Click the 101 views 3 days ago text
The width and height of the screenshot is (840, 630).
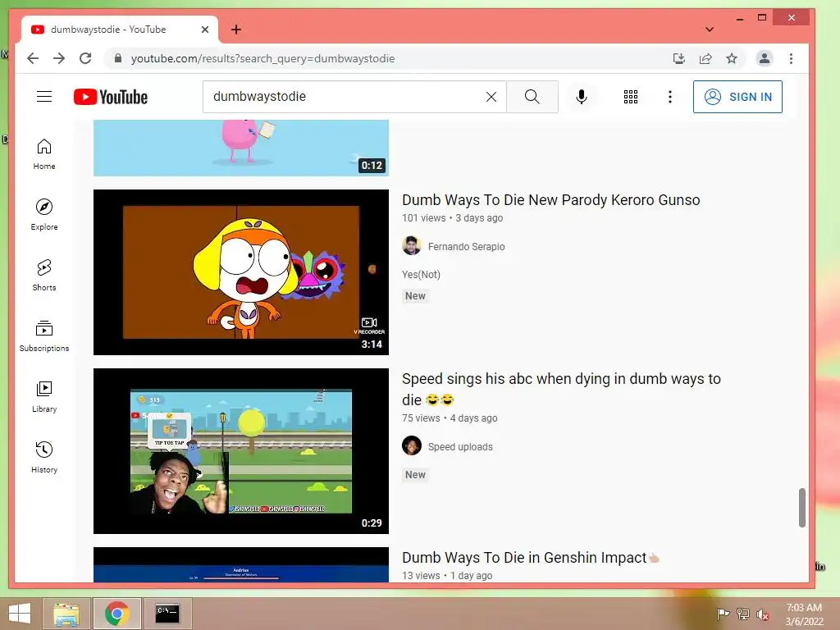click(x=453, y=218)
